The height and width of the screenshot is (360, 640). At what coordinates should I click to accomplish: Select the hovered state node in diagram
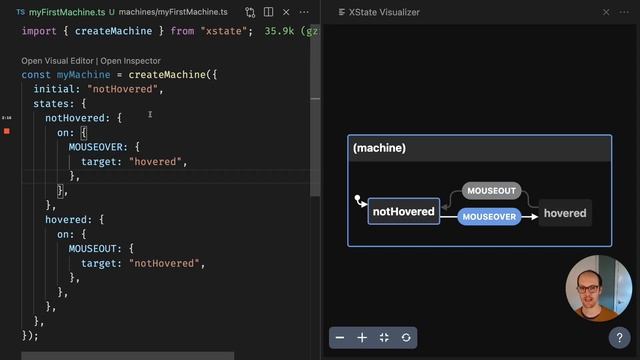pos(565,213)
